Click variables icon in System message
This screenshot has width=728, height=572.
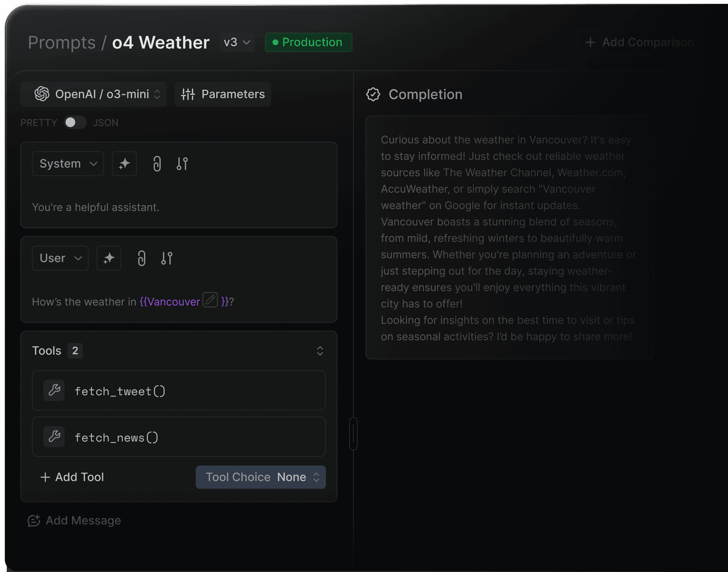pos(182,164)
